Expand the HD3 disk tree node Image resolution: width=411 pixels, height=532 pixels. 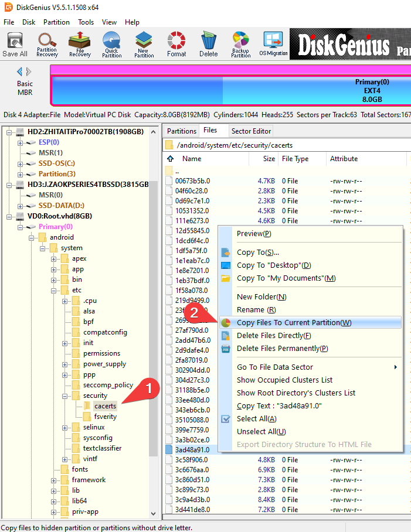10,185
